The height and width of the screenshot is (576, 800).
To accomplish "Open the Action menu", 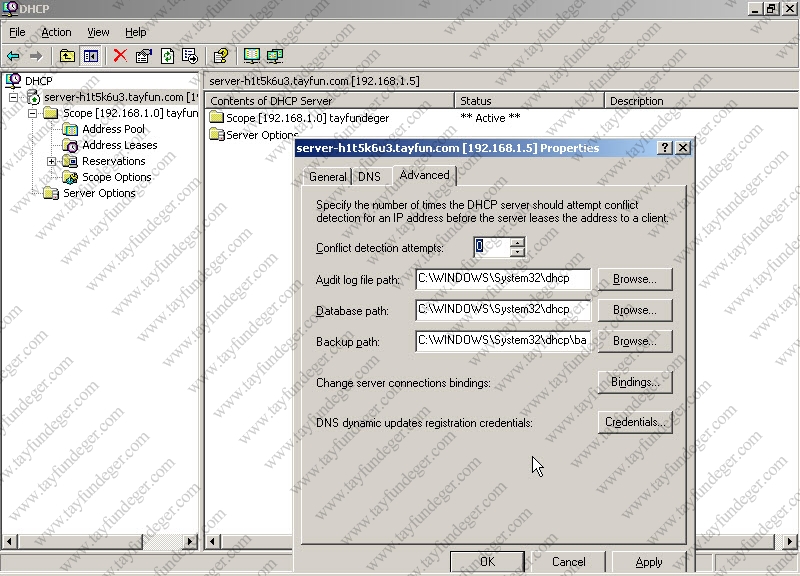I will [x=56, y=32].
